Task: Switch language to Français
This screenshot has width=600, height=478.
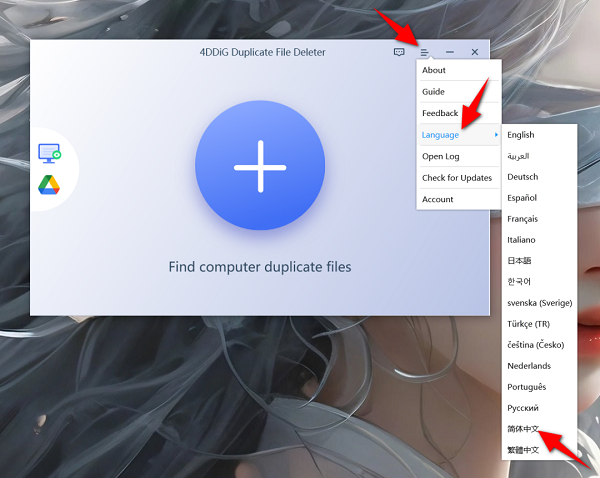Action: (x=539, y=219)
